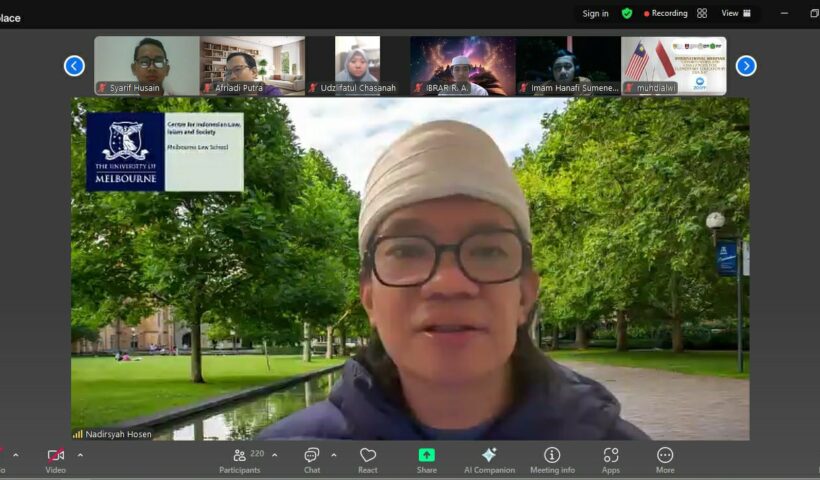Toggle the Chat panel

click(x=312, y=457)
